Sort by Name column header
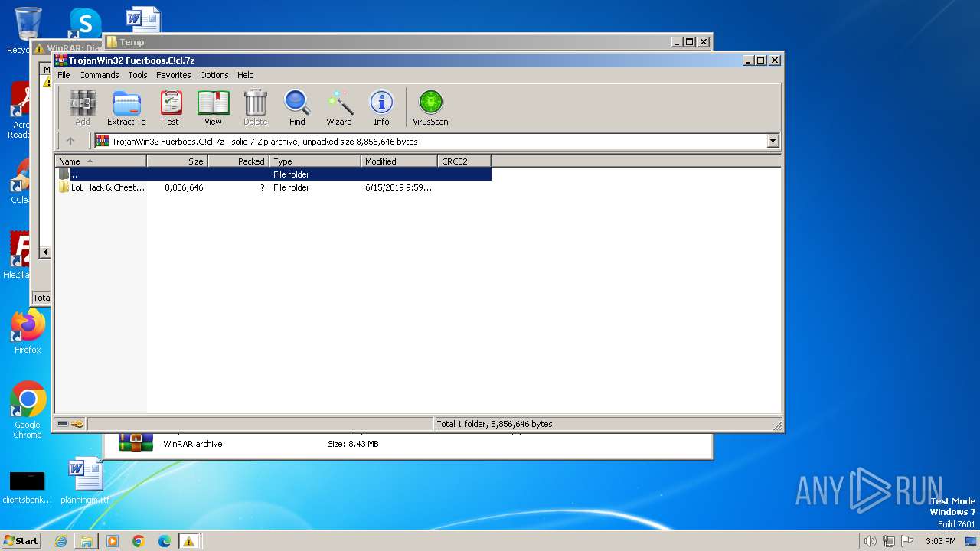980x551 pixels. pos(100,161)
